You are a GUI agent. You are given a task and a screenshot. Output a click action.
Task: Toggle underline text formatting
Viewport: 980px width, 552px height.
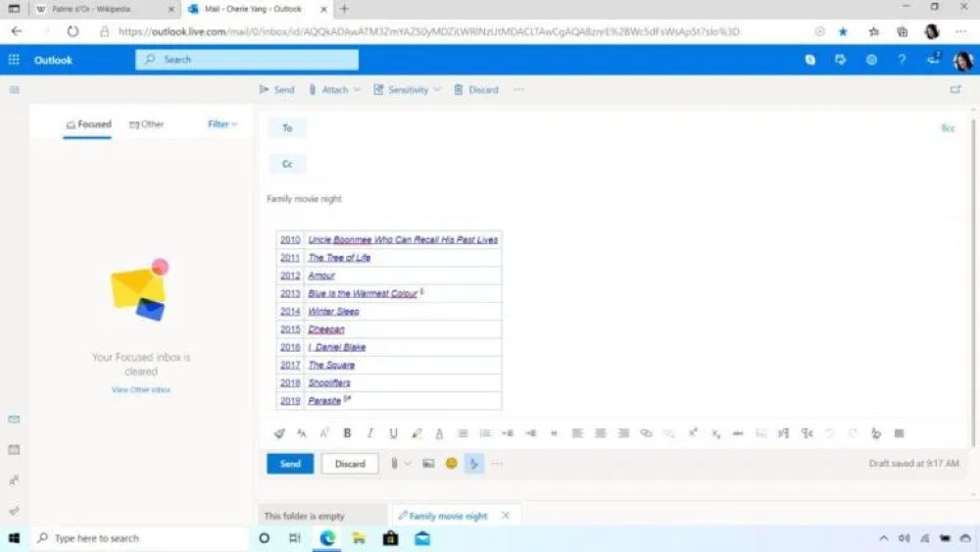coord(393,433)
